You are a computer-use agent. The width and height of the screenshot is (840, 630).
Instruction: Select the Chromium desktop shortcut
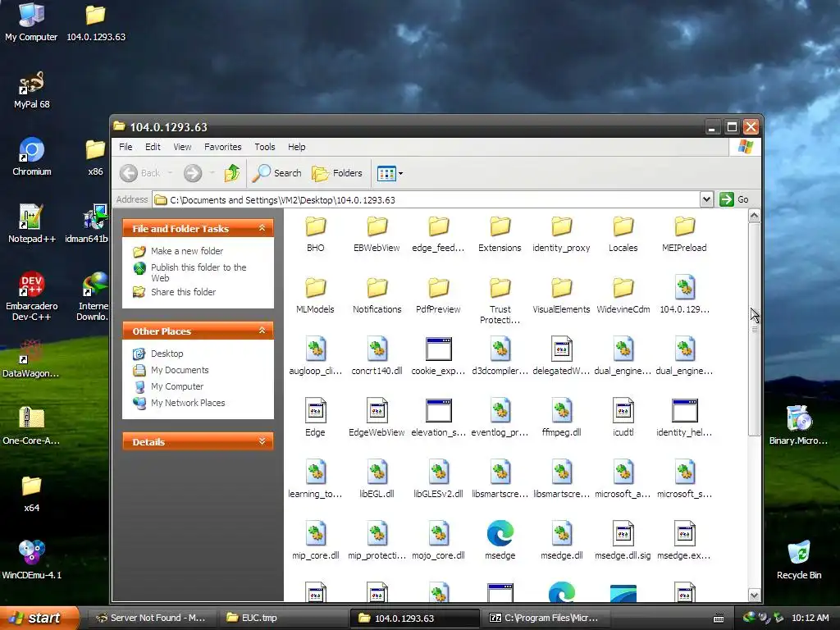click(x=32, y=157)
